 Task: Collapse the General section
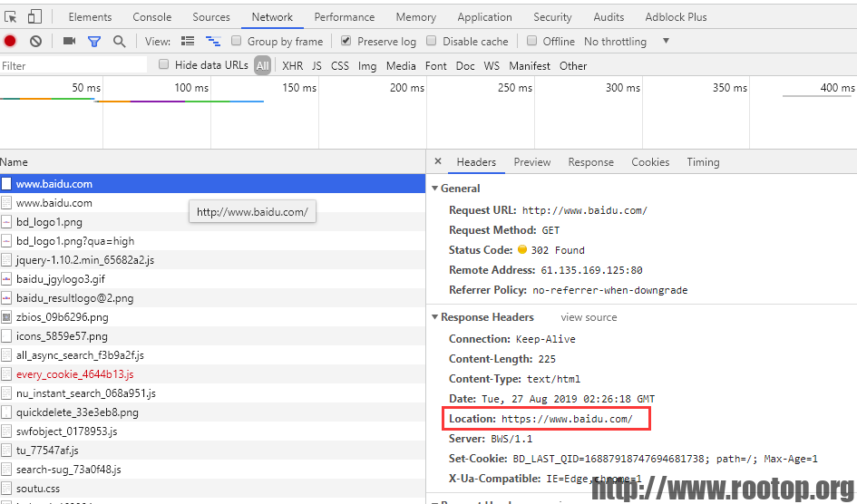(x=435, y=189)
